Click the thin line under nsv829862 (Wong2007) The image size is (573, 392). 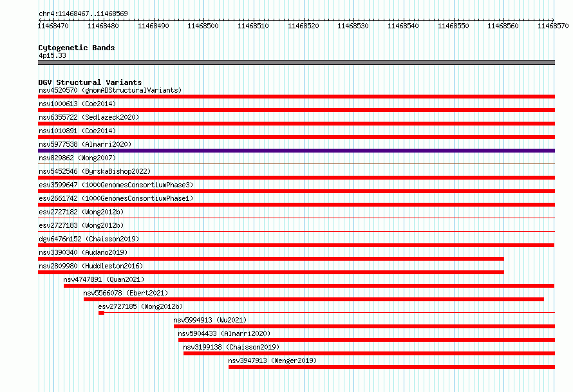point(296,163)
